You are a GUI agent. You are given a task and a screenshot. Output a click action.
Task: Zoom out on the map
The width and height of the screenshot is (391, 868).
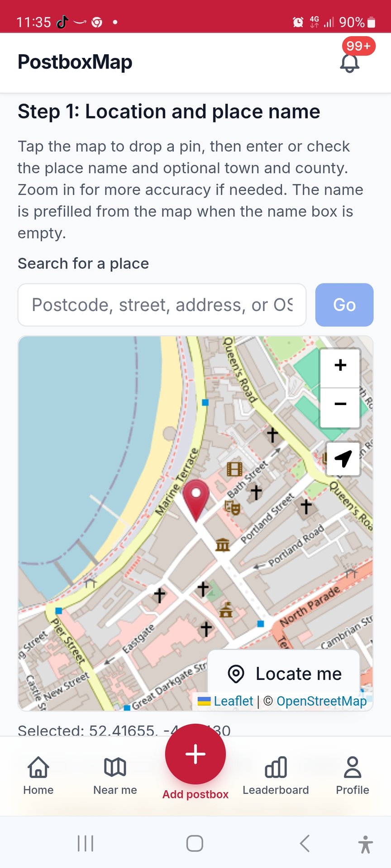pyautogui.click(x=340, y=404)
